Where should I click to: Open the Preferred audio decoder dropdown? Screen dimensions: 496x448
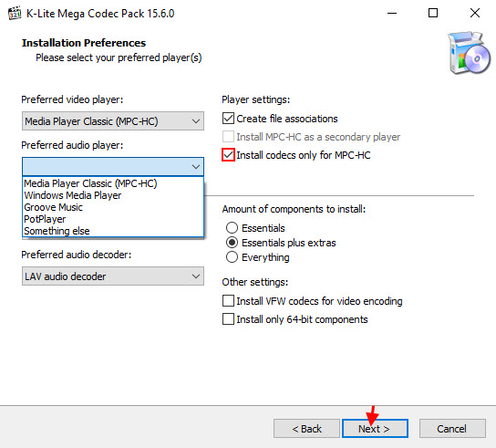point(113,276)
